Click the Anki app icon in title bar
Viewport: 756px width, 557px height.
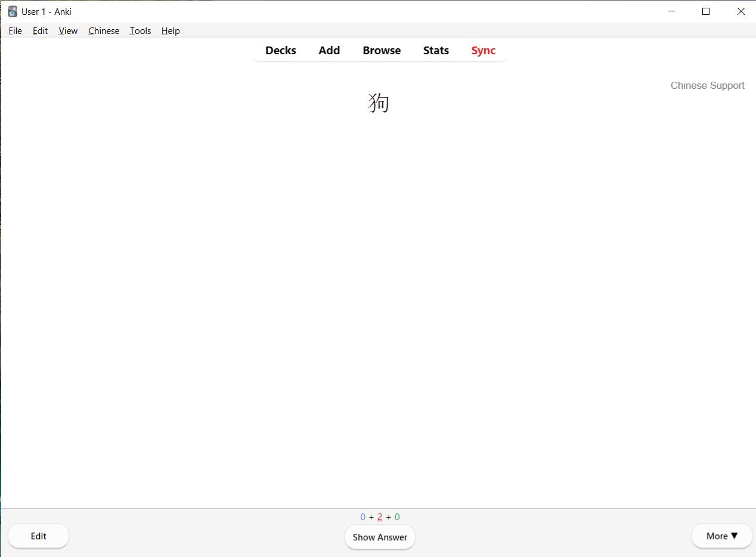13,11
